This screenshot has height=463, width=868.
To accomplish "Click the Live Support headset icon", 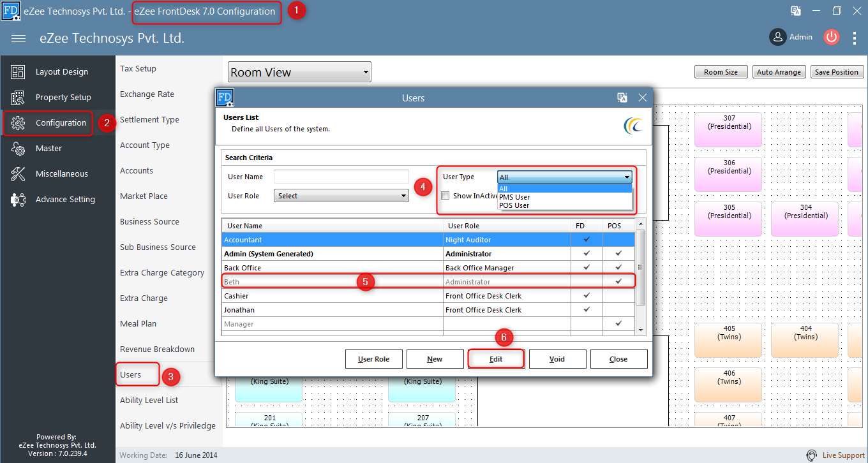I will point(811,455).
